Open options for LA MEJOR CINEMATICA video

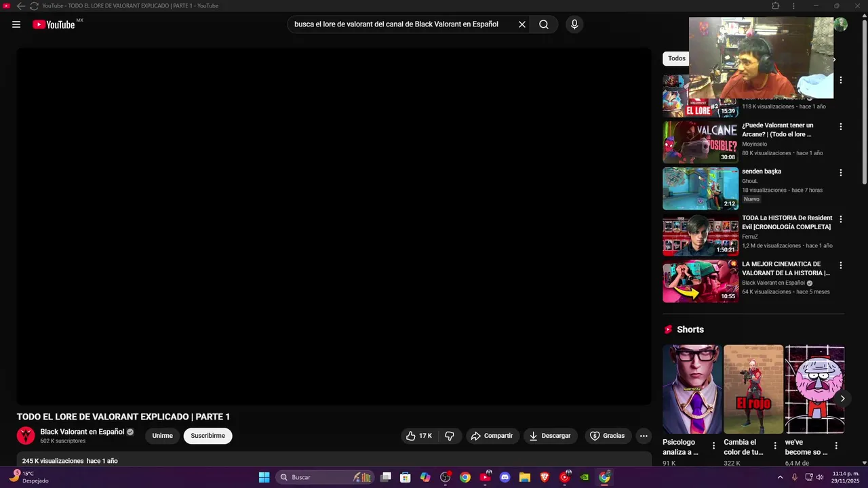(x=841, y=266)
